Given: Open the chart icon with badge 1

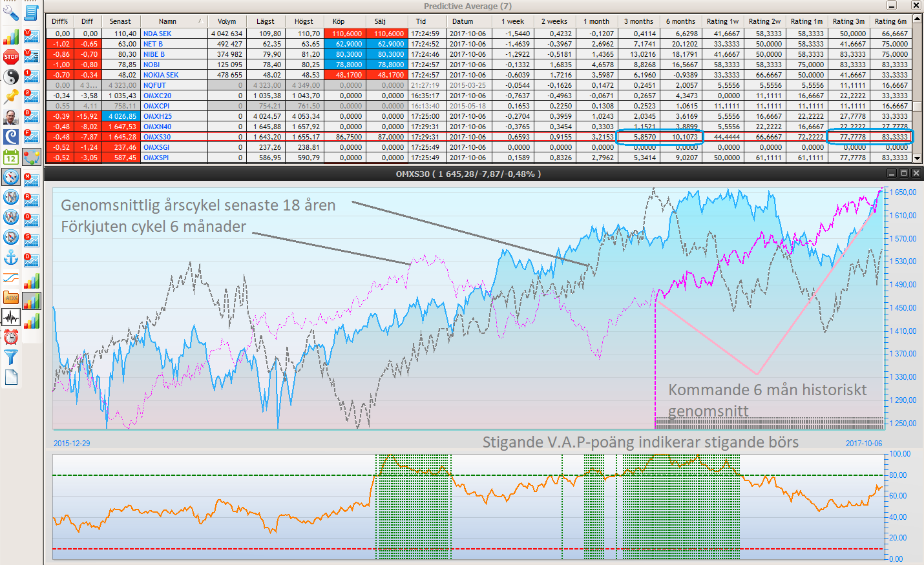Looking at the screenshot, I should [31, 77].
